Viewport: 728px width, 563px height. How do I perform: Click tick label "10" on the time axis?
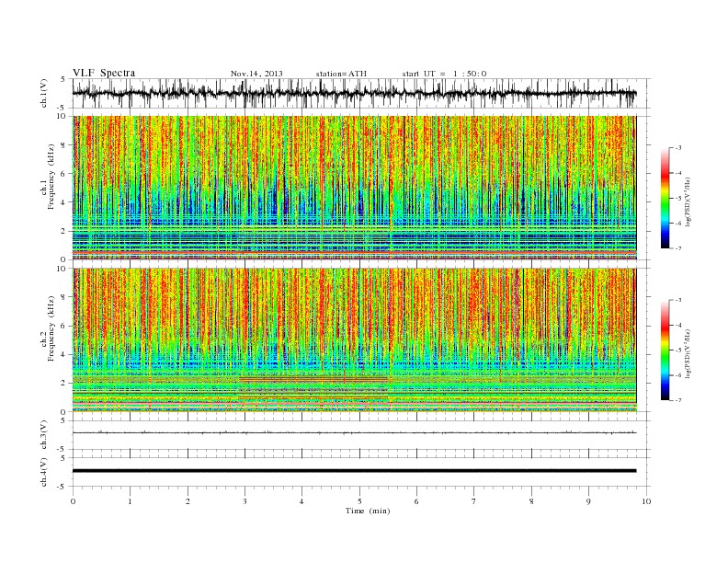[x=646, y=501]
